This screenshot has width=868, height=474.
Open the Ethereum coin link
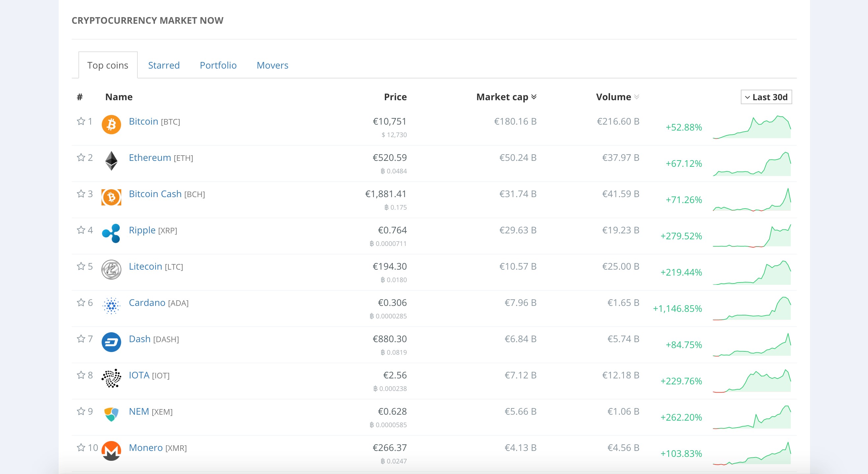coord(150,158)
